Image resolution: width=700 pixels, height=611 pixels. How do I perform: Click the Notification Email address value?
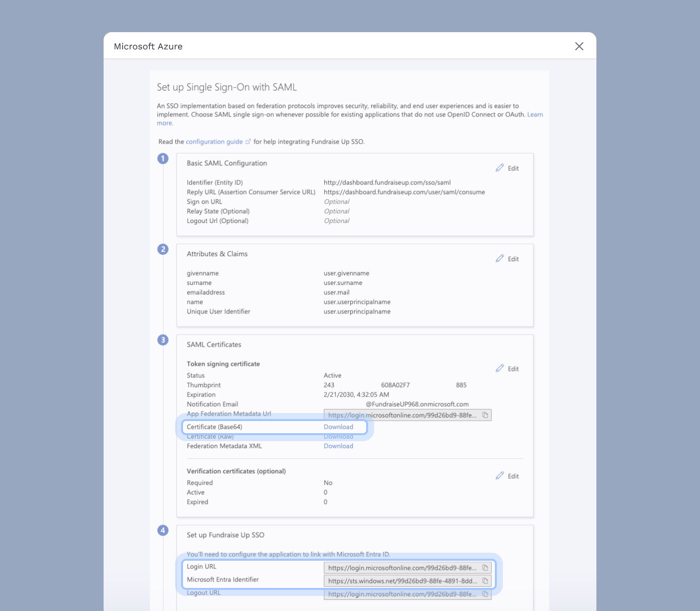click(417, 404)
